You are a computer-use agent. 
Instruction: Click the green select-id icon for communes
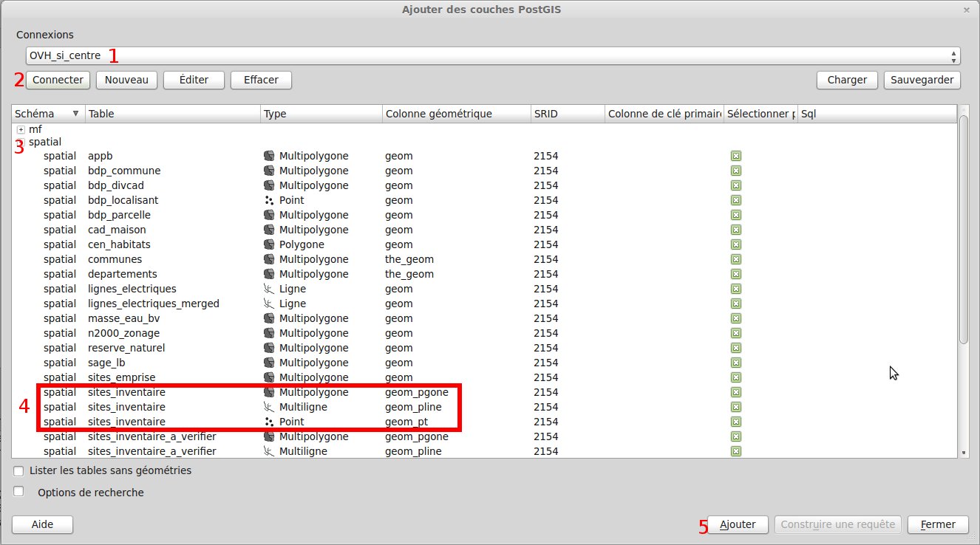[735, 259]
